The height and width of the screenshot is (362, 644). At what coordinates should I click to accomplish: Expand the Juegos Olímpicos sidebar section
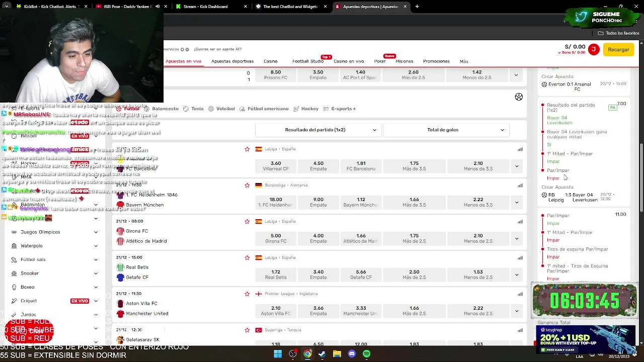coord(96,232)
